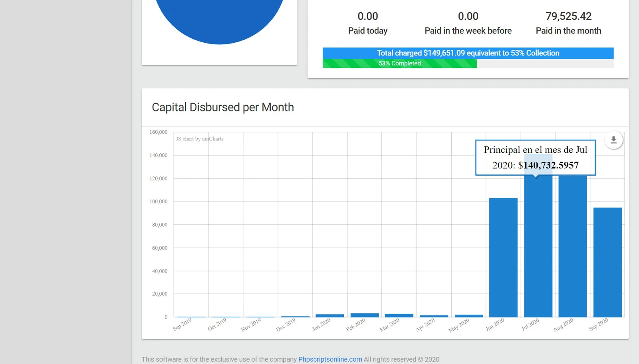Click the footer copyright text 'All rights reserved © 2020'
Image resolution: width=639 pixels, height=364 pixels.
[x=401, y=359]
